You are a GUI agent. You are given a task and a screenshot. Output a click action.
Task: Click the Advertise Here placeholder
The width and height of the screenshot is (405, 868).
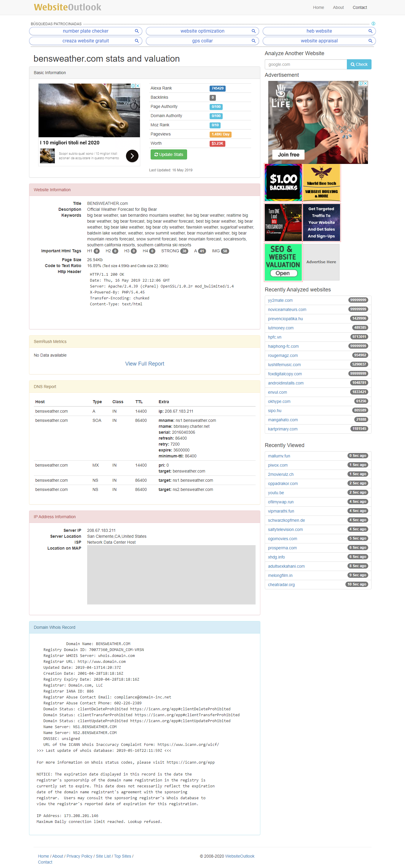pyautogui.click(x=321, y=262)
